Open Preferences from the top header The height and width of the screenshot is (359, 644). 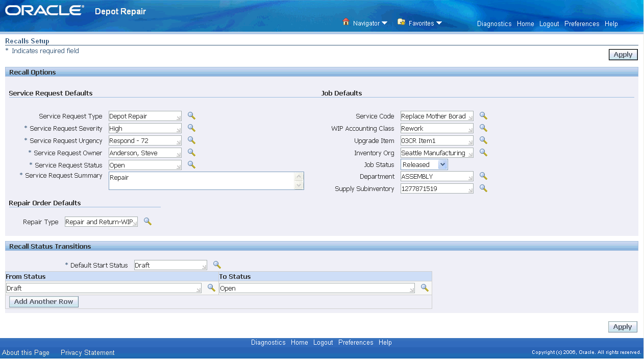(x=582, y=24)
